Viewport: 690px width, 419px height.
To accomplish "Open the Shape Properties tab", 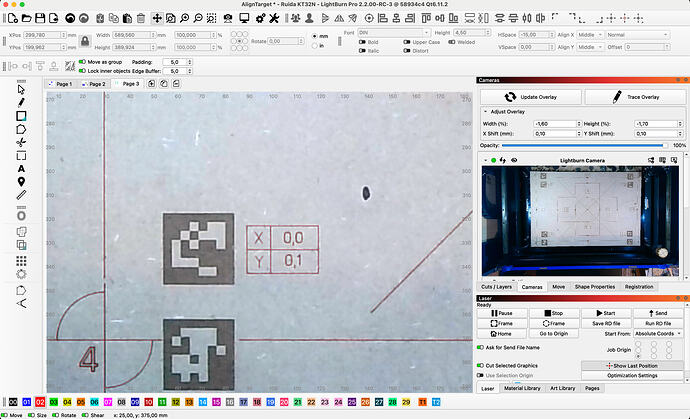I will 595,287.
